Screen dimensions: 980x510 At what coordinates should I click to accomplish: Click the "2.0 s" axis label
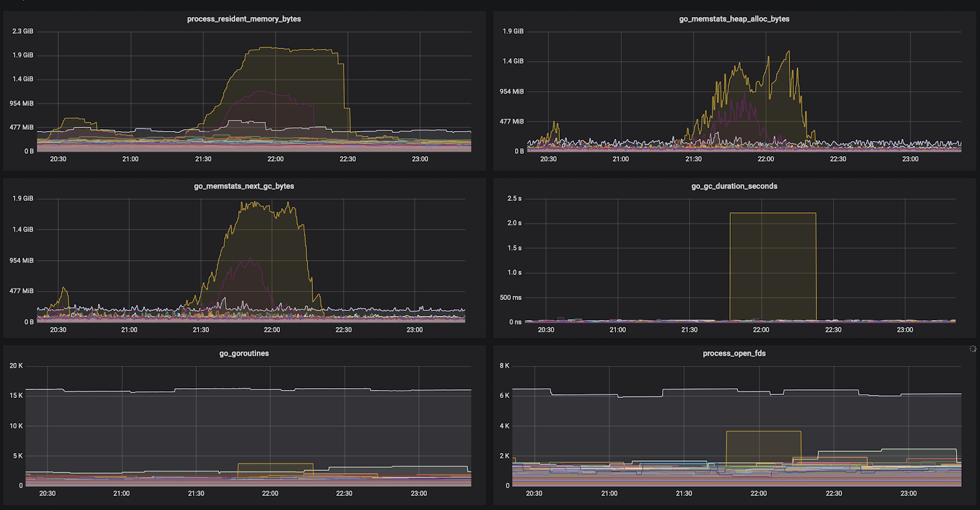(x=514, y=223)
